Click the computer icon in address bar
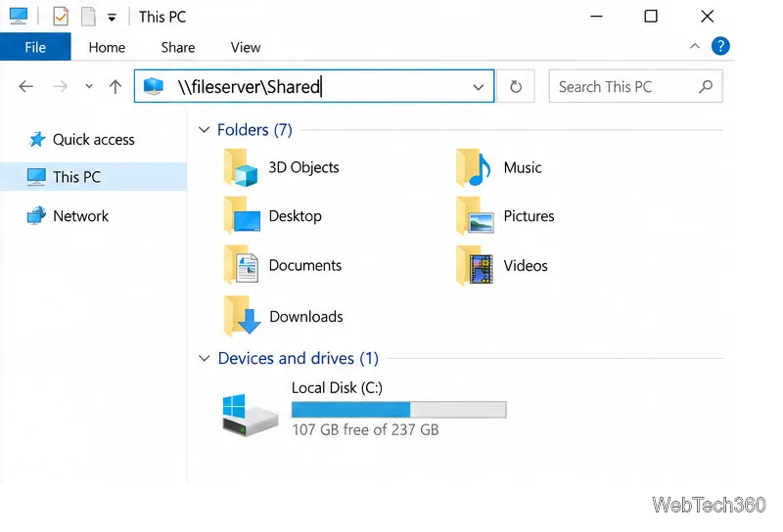The width and height of the screenshot is (783, 532). click(154, 86)
